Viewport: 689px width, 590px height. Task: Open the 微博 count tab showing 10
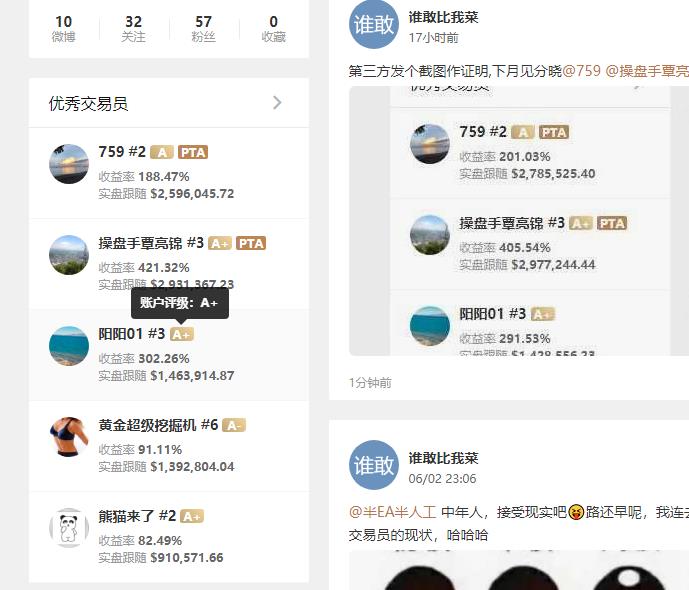pyautogui.click(x=64, y=28)
